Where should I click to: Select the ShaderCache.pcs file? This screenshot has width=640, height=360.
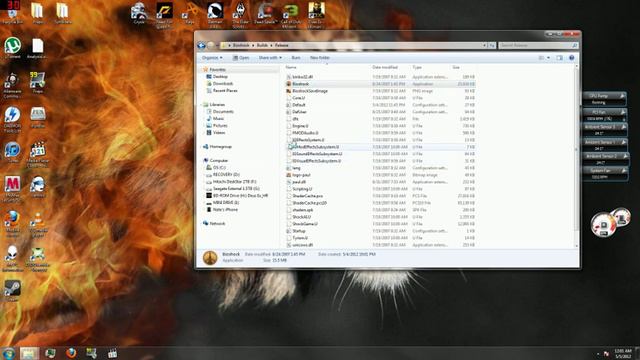click(x=380, y=196)
